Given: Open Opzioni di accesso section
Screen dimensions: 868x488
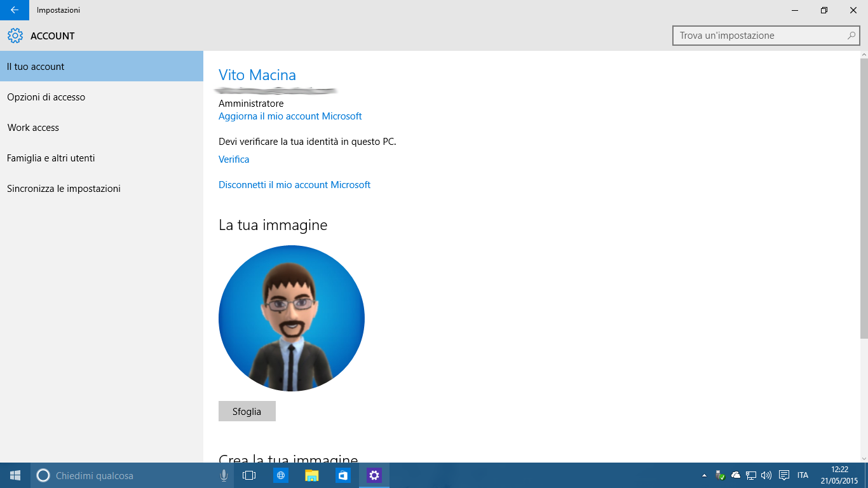Looking at the screenshot, I should pyautogui.click(x=102, y=97).
